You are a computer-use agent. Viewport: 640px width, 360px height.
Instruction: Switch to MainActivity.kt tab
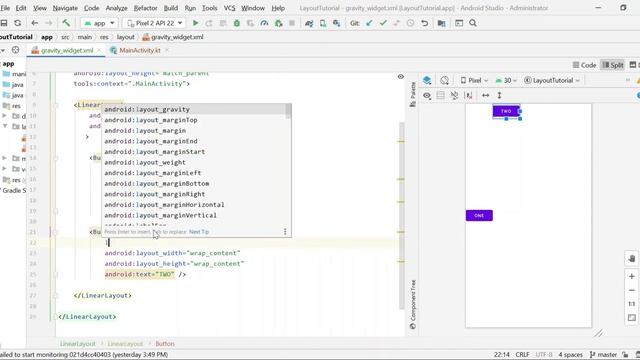coord(140,50)
